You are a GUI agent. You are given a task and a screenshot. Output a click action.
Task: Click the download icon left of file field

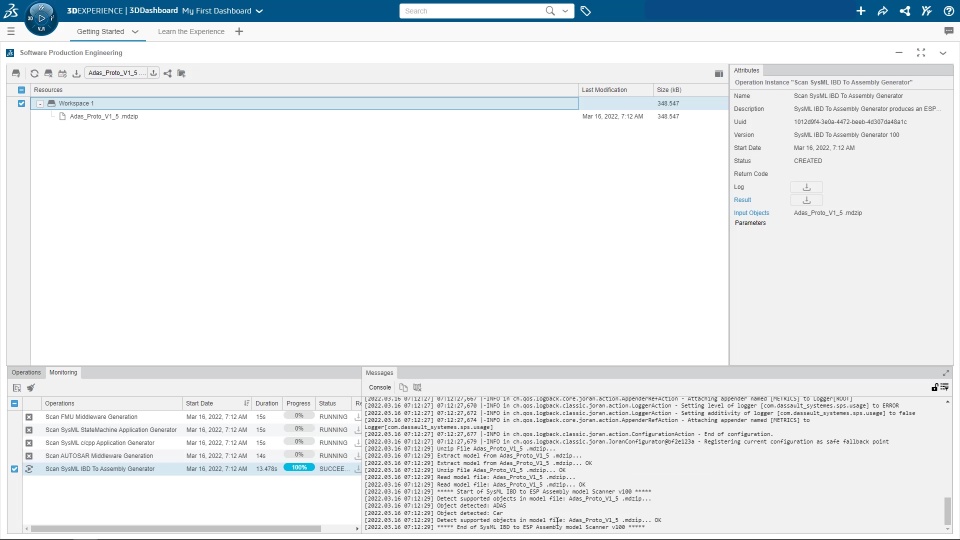click(77, 73)
